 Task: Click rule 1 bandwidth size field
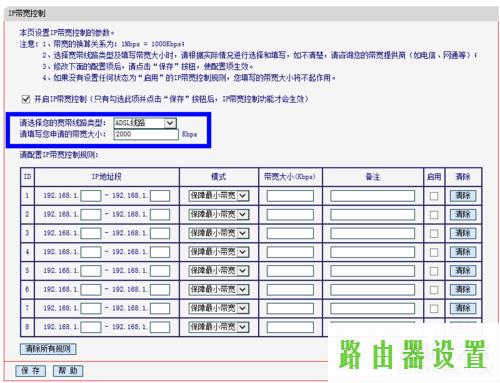[290, 196]
